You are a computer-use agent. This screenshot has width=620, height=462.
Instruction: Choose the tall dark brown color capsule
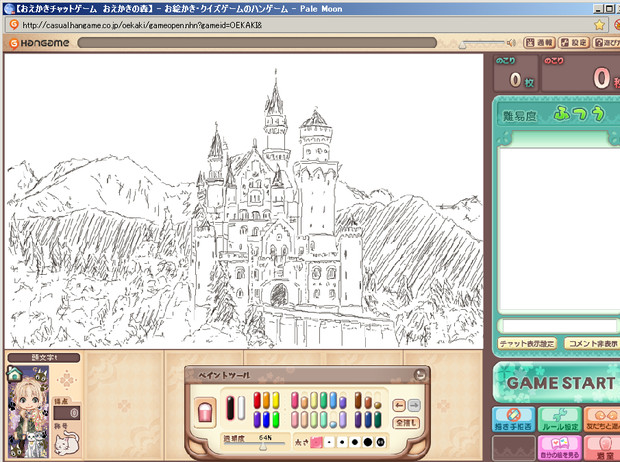pyautogui.click(x=358, y=400)
